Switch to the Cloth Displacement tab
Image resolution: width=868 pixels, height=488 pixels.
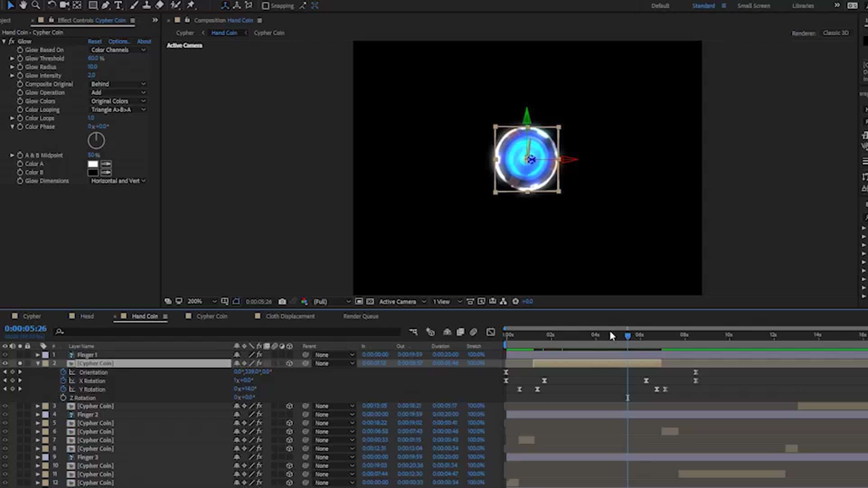[290, 316]
